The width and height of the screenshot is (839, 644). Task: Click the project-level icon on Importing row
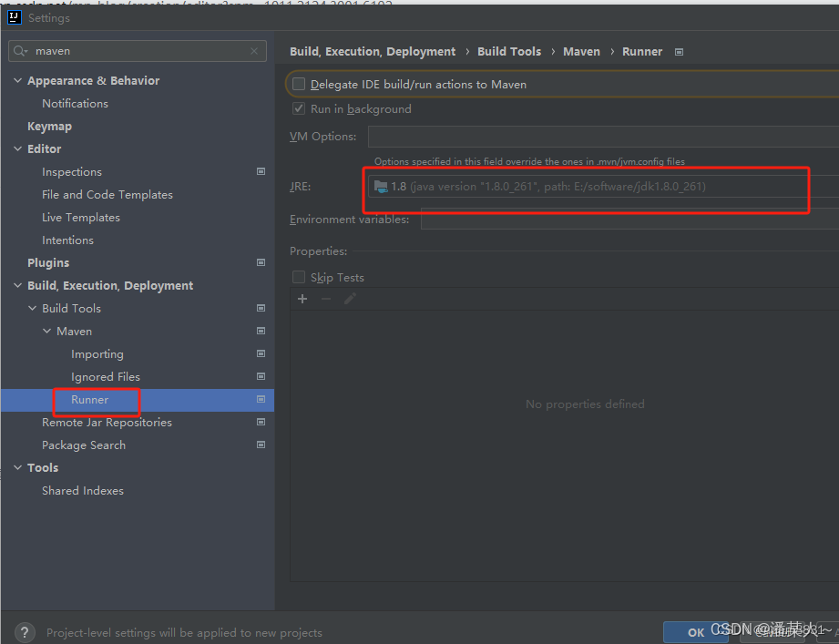pos(261,353)
